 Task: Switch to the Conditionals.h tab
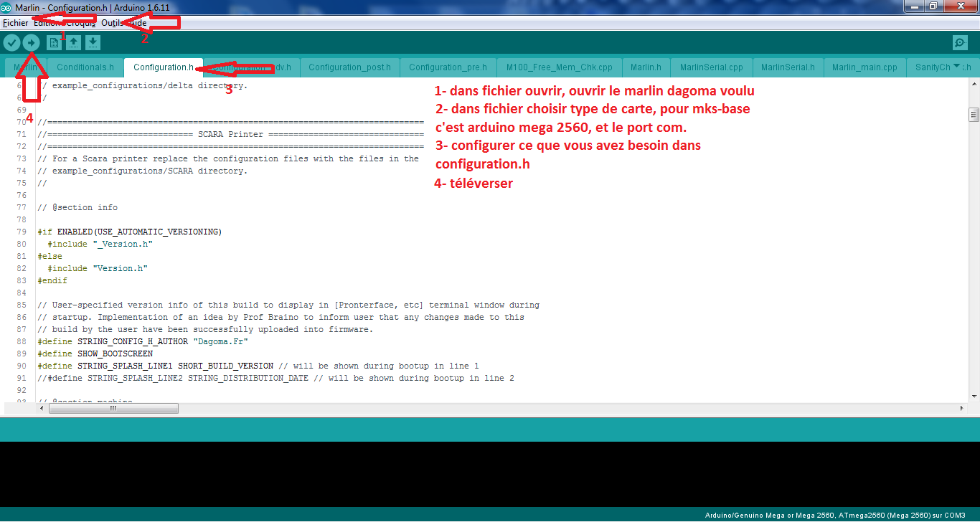click(x=85, y=67)
